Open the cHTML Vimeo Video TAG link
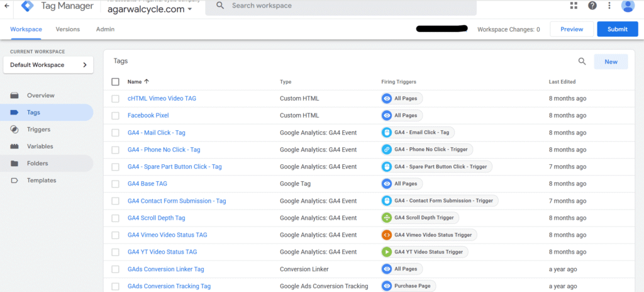 pos(162,99)
